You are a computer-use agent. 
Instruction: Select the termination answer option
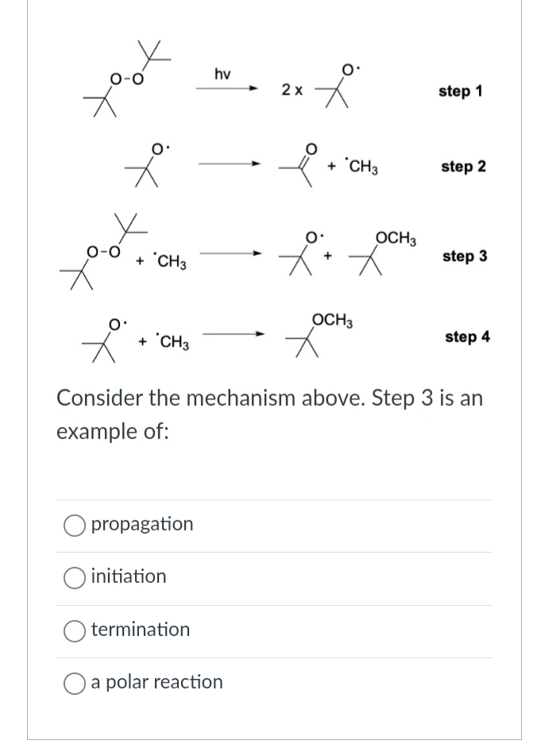(74, 630)
